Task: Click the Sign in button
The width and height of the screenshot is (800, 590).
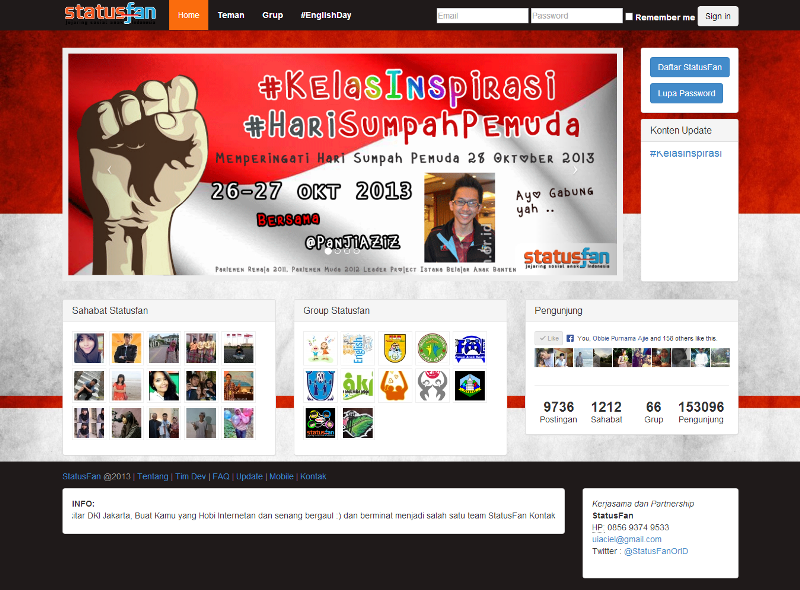Action: [x=718, y=16]
